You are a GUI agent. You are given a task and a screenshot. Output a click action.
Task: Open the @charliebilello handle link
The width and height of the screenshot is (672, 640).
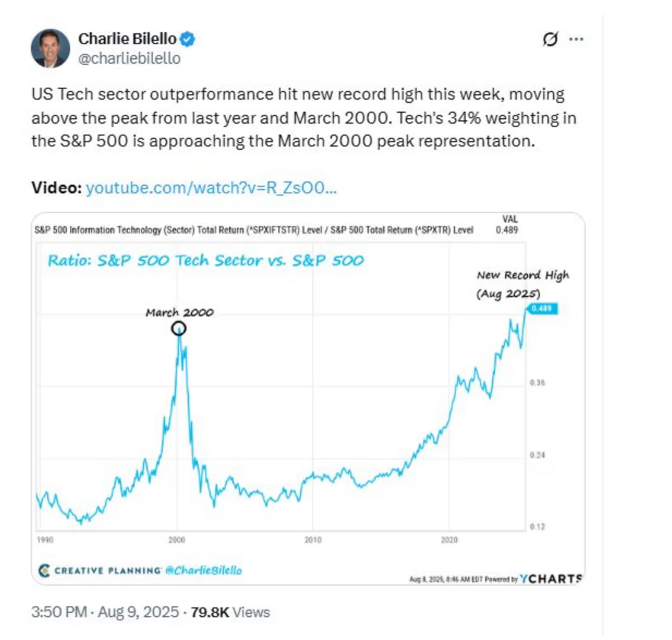coord(129,58)
